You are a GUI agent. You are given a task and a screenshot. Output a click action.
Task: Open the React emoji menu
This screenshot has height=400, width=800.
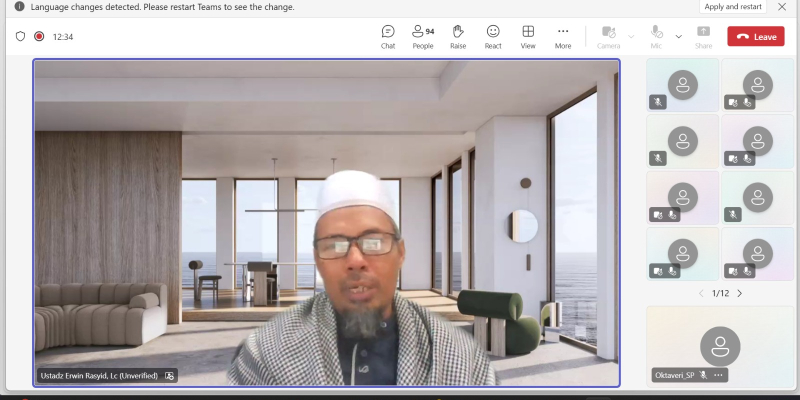(x=493, y=37)
